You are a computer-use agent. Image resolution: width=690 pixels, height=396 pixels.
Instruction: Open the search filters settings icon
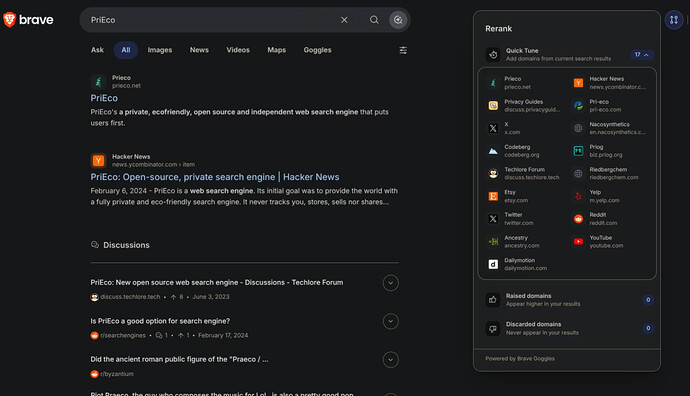pyautogui.click(x=403, y=50)
